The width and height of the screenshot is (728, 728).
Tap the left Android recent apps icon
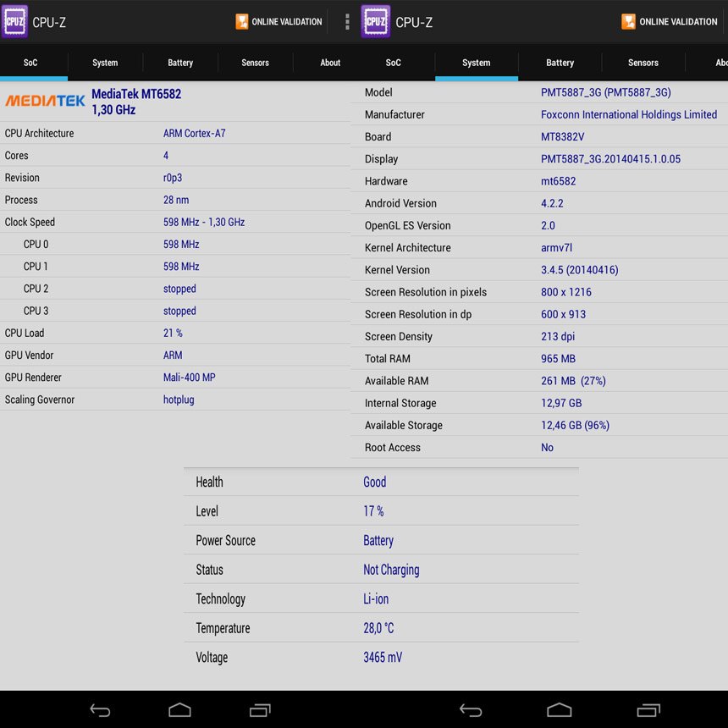coord(260,710)
